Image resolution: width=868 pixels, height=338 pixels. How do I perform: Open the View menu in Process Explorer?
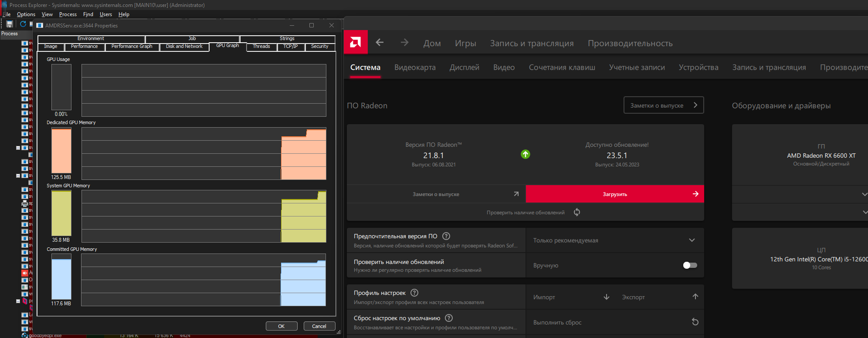[x=47, y=14]
